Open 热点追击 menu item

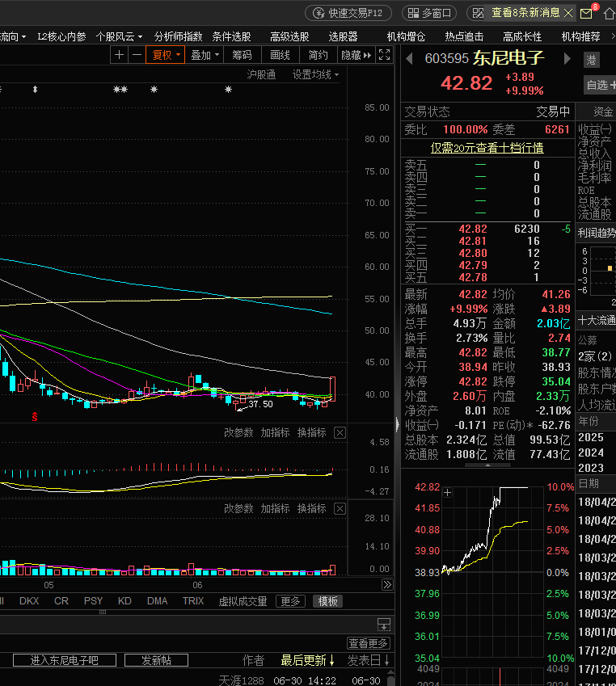click(465, 36)
